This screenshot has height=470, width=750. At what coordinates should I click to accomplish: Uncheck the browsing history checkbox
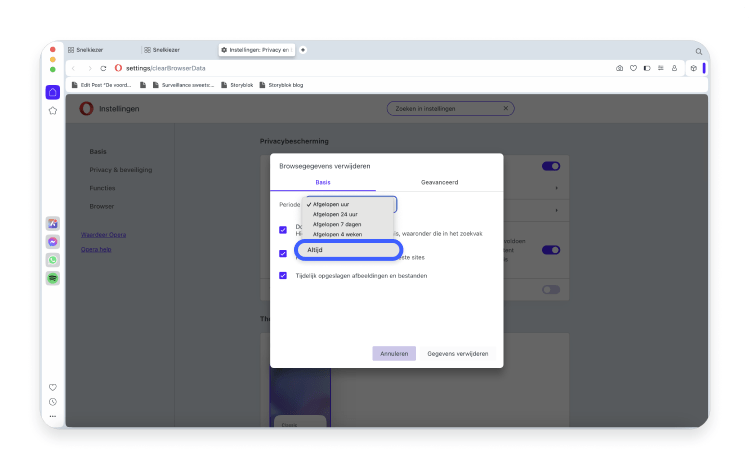pyautogui.click(x=284, y=229)
